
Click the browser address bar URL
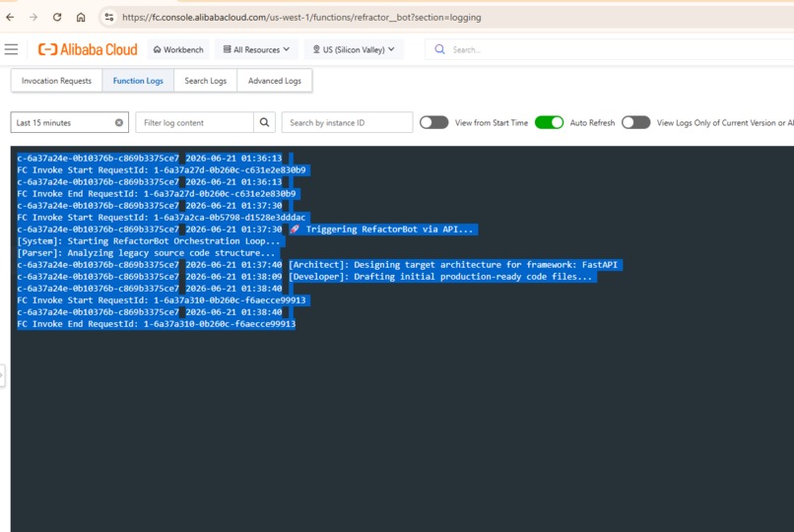(x=301, y=17)
